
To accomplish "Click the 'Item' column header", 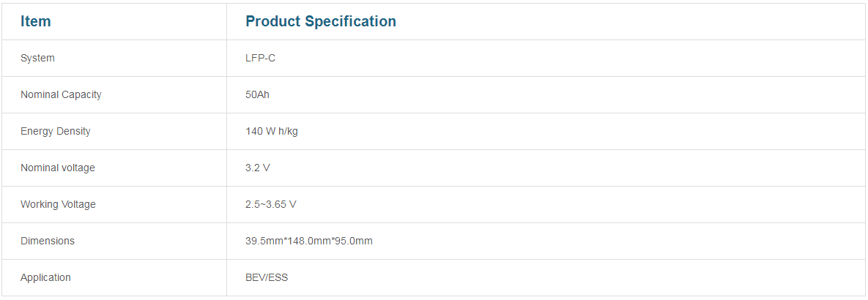I will pyautogui.click(x=36, y=22).
